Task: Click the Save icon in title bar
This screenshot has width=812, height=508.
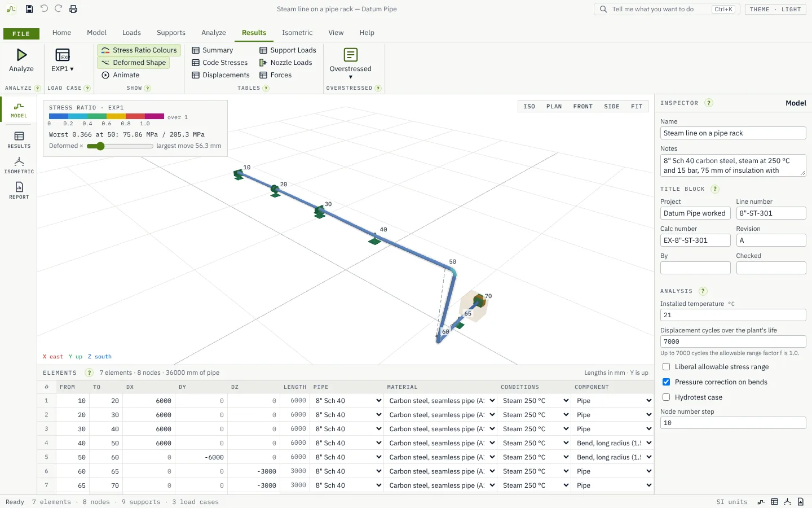Action: [29, 9]
